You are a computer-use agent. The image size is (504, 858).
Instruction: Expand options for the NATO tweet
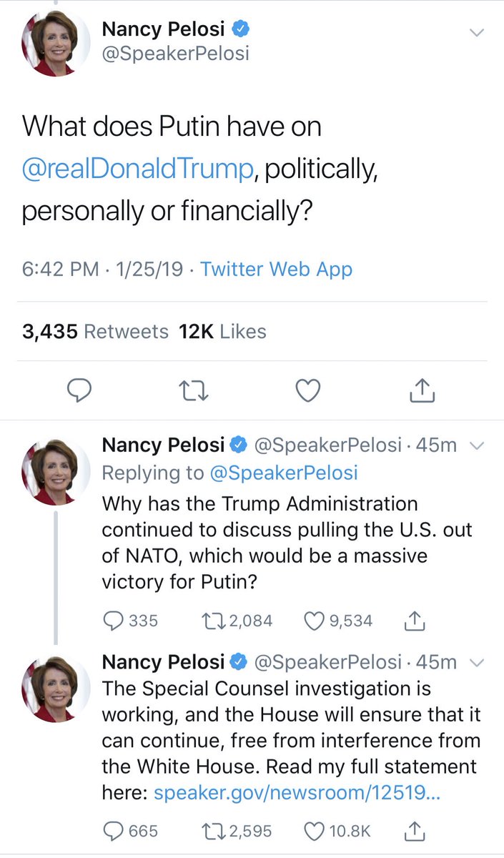click(x=477, y=445)
